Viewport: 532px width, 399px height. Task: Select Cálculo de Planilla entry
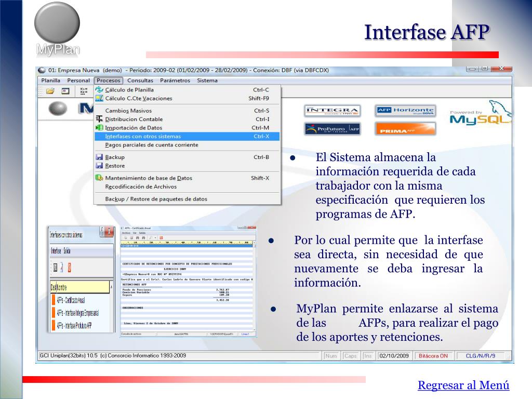coord(187,89)
